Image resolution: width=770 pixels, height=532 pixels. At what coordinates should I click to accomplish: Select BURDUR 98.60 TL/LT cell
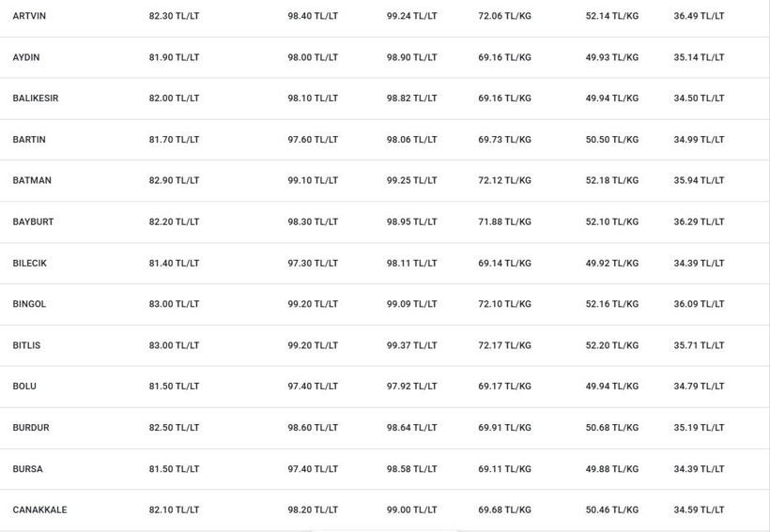pyautogui.click(x=313, y=428)
